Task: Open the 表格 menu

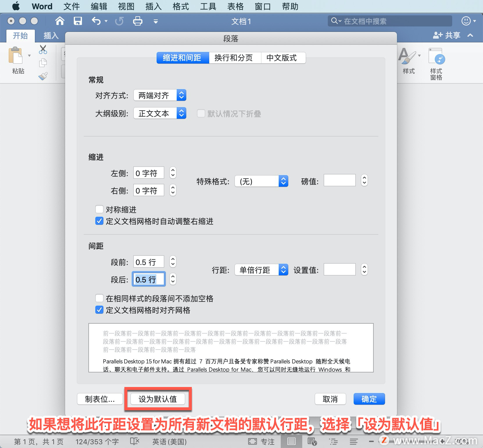Action: pyautogui.click(x=235, y=6)
